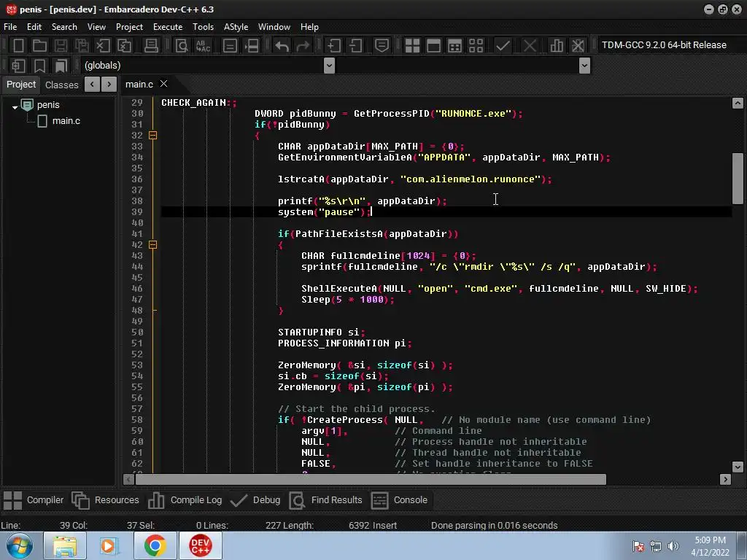
Task: Open the empty members dropdown
Action: click(584, 66)
